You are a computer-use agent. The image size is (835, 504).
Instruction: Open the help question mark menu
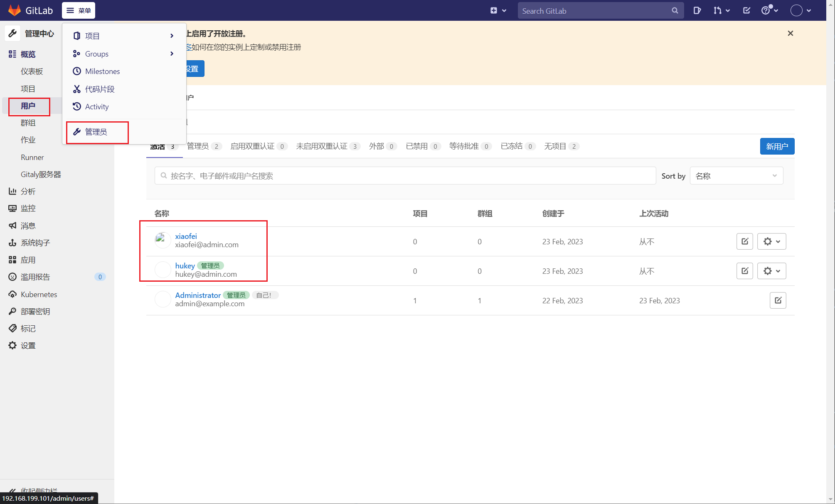pos(769,11)
